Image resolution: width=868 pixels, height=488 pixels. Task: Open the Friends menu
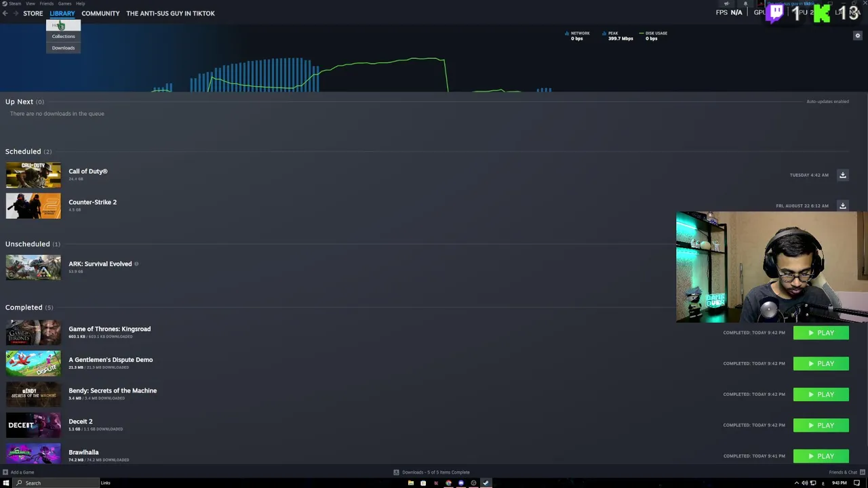(x=47, y=3)
